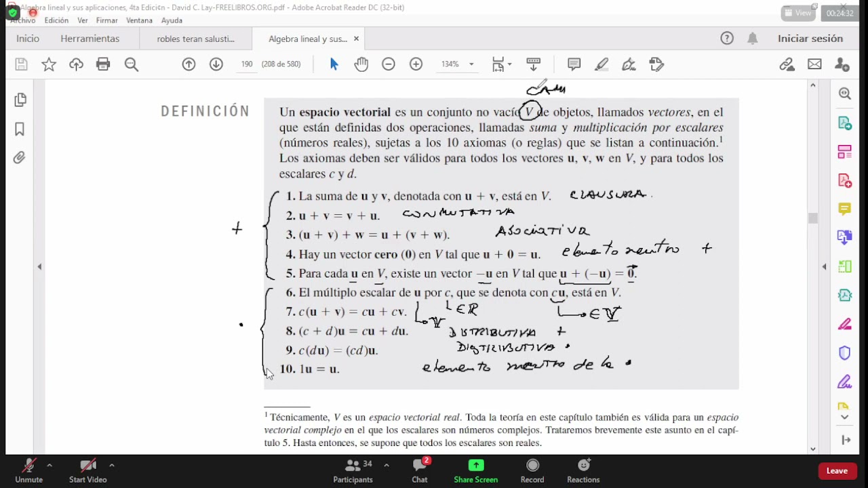Image resolution: width=868 pixels, height=488 pixels.
Task: Open Fill & Sign tool in right panel
Action: click(x=845, y=381)
